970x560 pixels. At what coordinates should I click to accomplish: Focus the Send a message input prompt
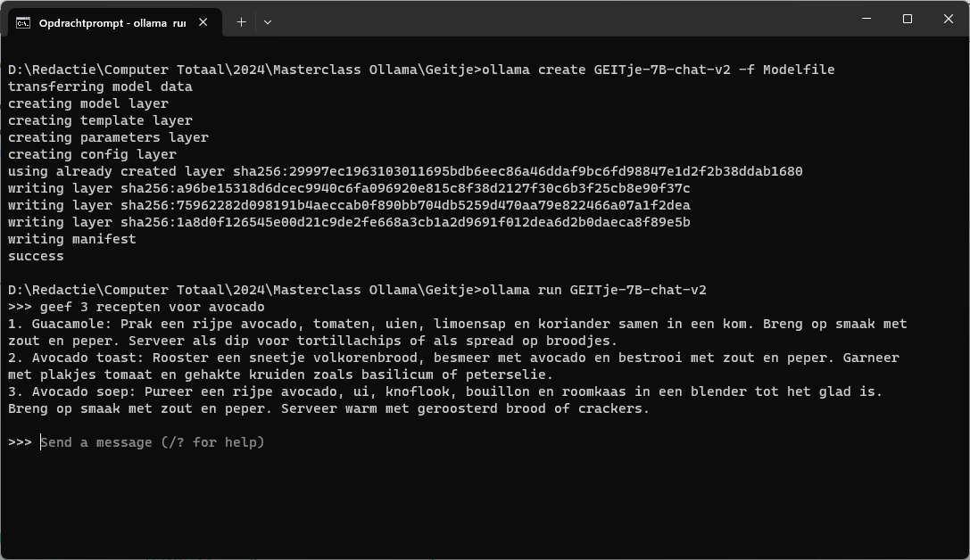[153, 442]
